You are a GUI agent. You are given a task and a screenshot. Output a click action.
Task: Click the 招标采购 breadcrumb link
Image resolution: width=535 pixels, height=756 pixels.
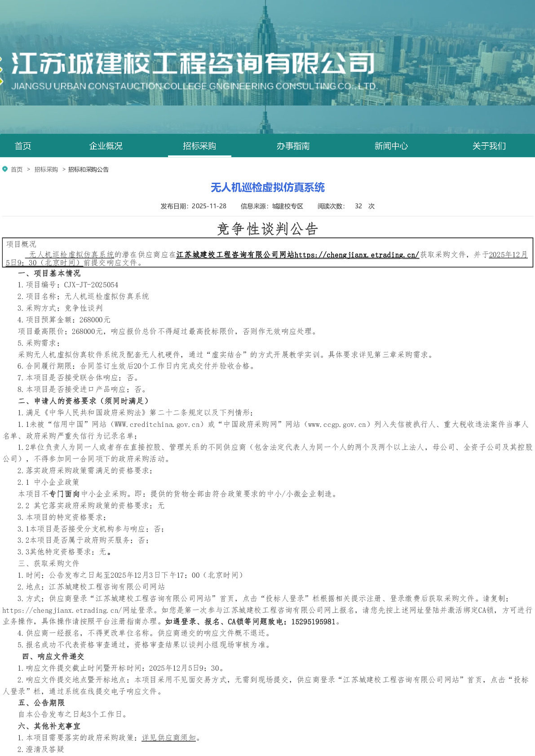46,170
